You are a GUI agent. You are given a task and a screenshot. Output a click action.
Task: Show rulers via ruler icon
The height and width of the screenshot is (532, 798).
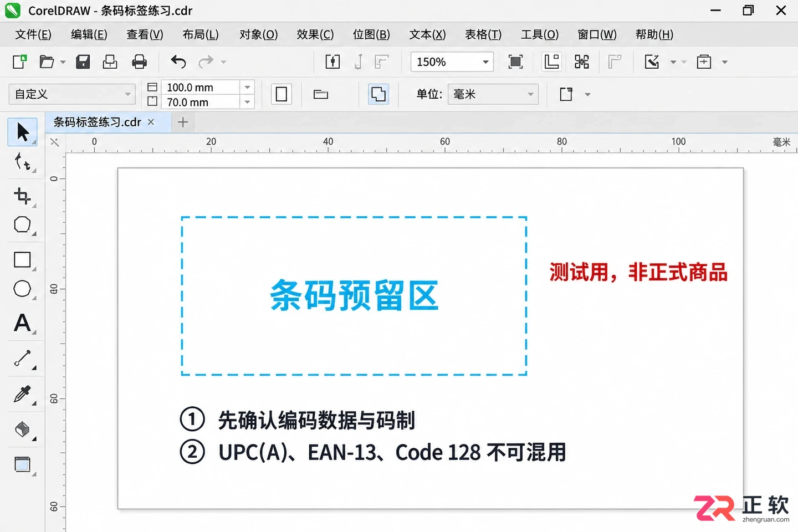(552, 62)
